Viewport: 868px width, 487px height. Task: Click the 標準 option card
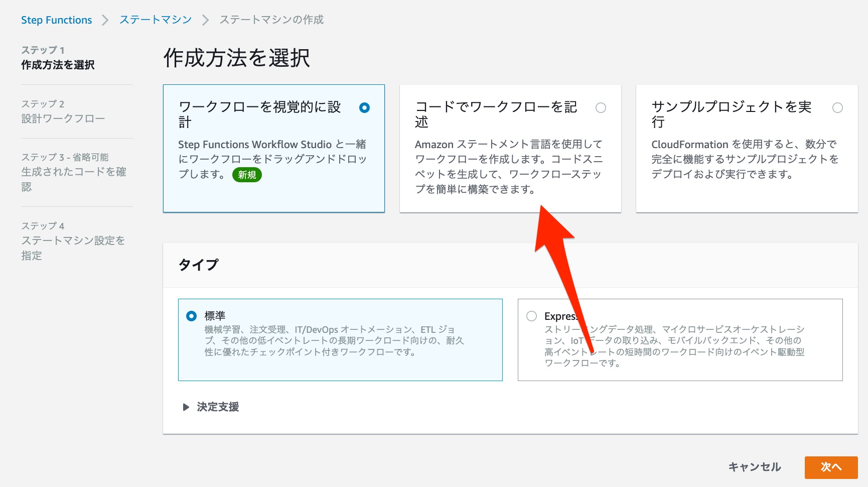(x=340, y=339)
